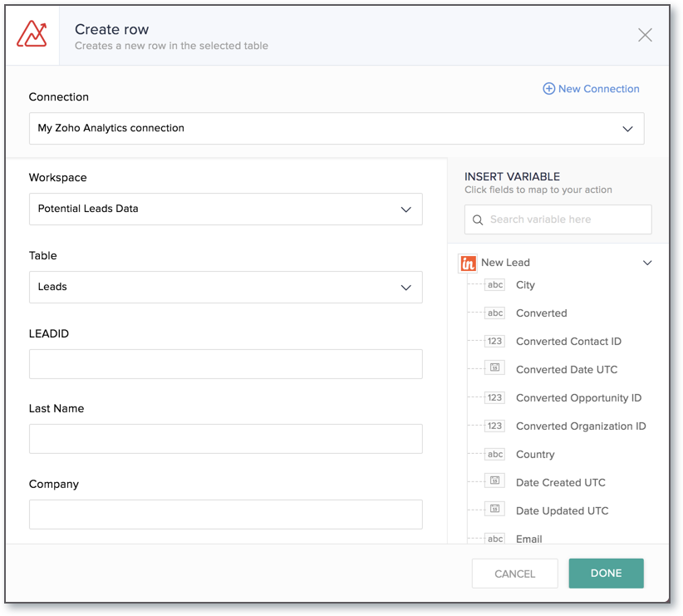Open the My Zoho Analytics connection dropdown
The image size is (683, 616).
pos(337,128)
